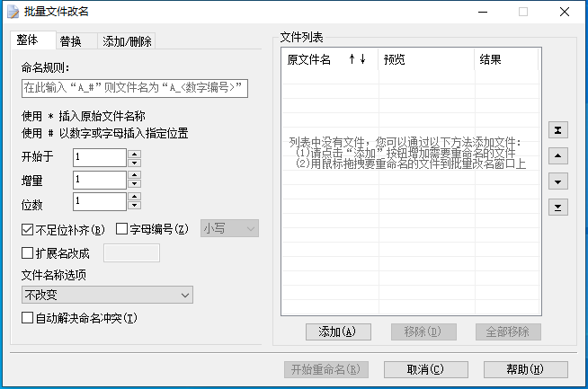588x389 pixels.
Task: Decrease the 增量 value with down spinner
Action: (134, 185)
